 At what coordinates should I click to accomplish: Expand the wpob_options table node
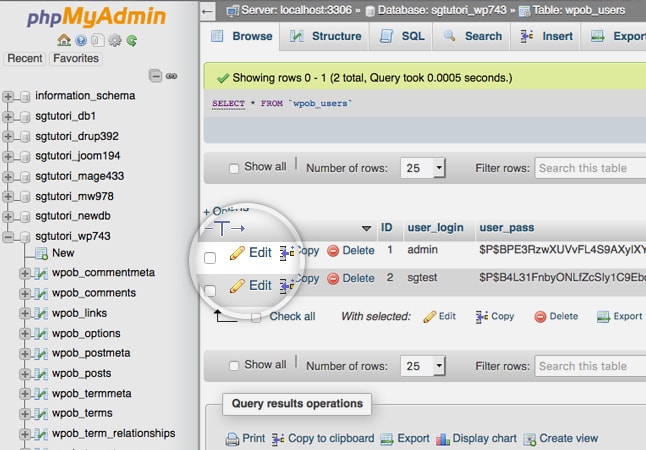[x=24, y=333]
